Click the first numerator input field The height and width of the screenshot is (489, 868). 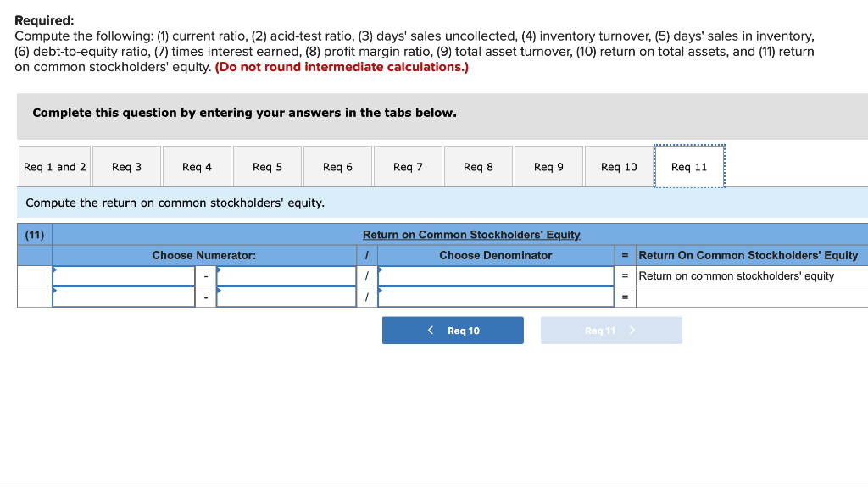pos(123,275)
